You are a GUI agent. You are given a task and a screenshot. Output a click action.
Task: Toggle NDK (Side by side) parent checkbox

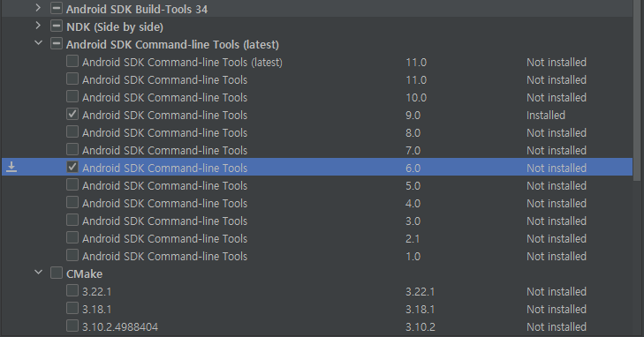(x=57, y=26)
